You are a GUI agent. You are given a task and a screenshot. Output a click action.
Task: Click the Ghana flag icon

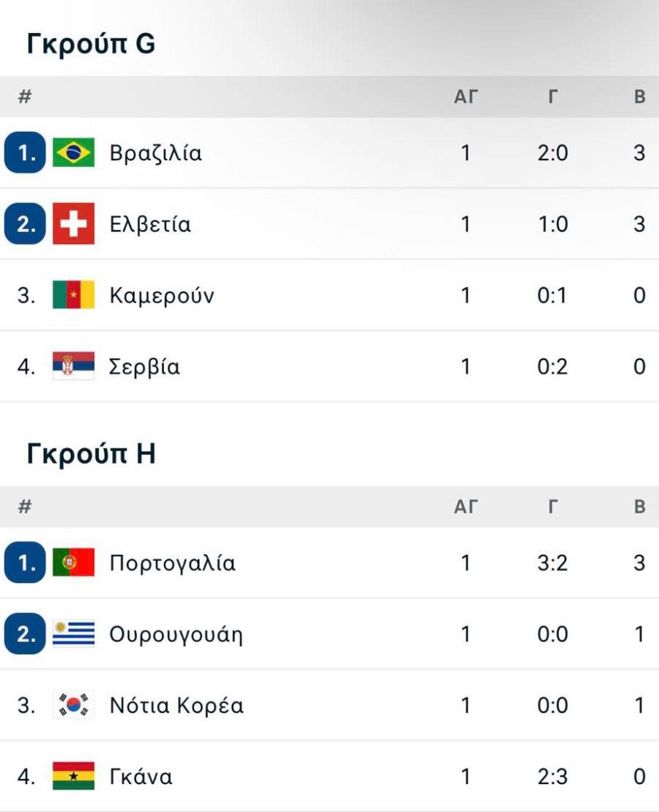point(73,775)
